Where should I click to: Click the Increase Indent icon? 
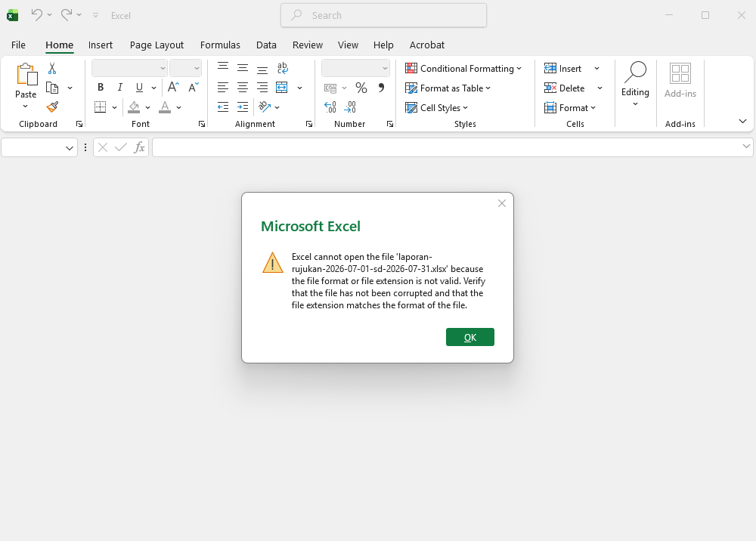point(243,107)
